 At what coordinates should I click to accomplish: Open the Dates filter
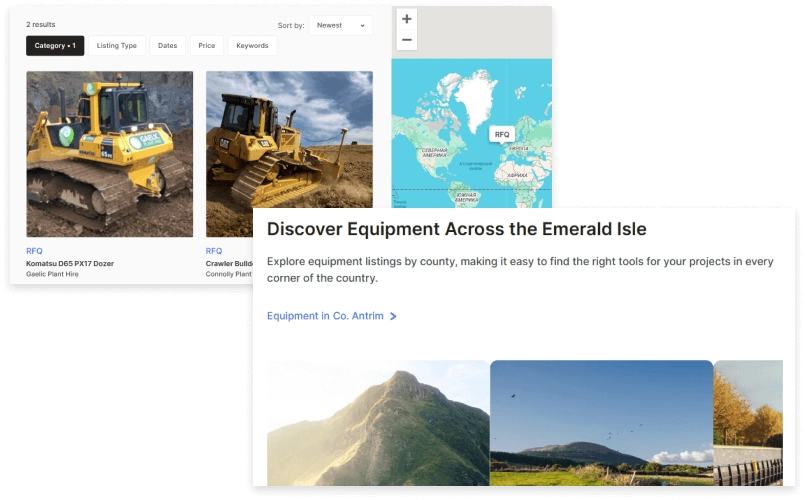(x=167, y=46)
